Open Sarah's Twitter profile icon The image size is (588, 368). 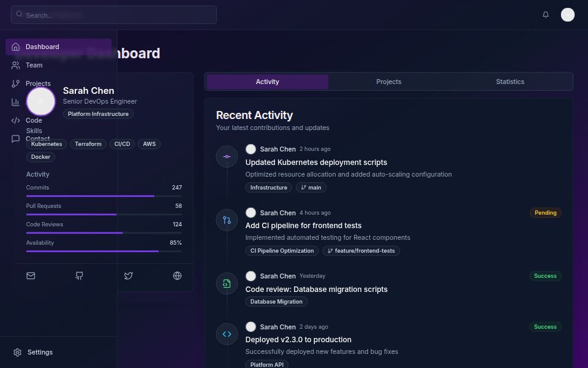pyautogui.click(x=129, y=276)
